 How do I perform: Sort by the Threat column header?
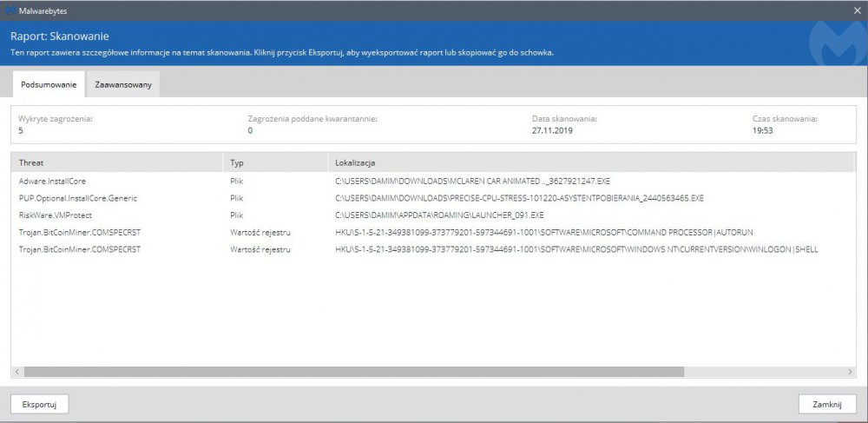click(x=117, y=162)
